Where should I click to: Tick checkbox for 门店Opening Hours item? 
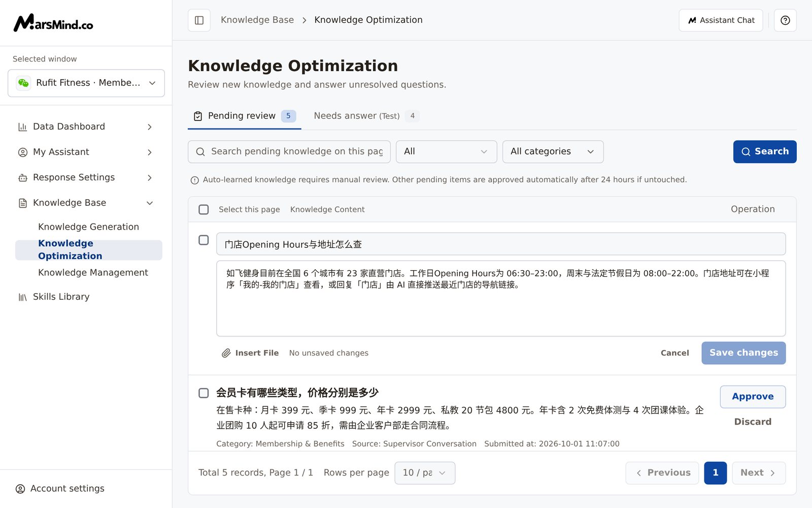[204, 240]
